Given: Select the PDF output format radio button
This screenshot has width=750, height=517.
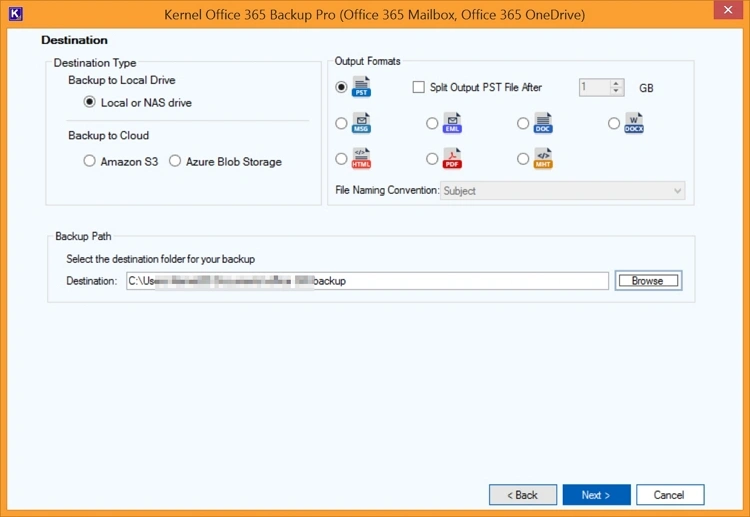Looking at the screenshot, I should (432, 159).
